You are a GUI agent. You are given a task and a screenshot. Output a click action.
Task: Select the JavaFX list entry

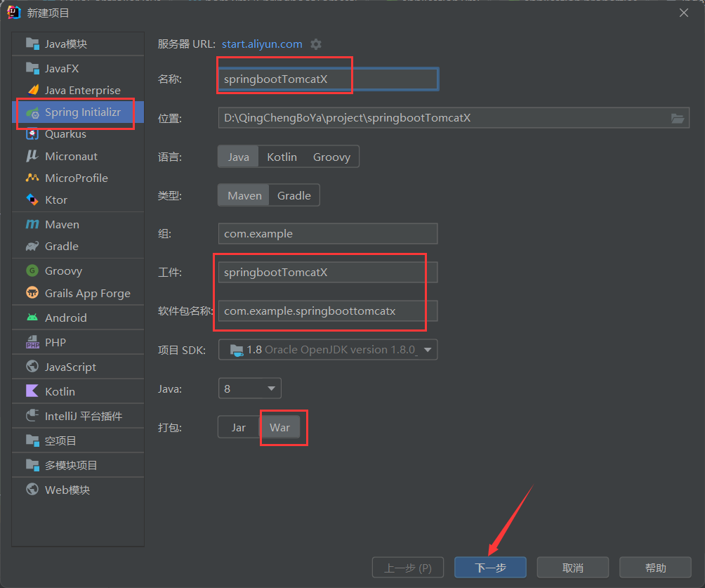coord(78,68)
